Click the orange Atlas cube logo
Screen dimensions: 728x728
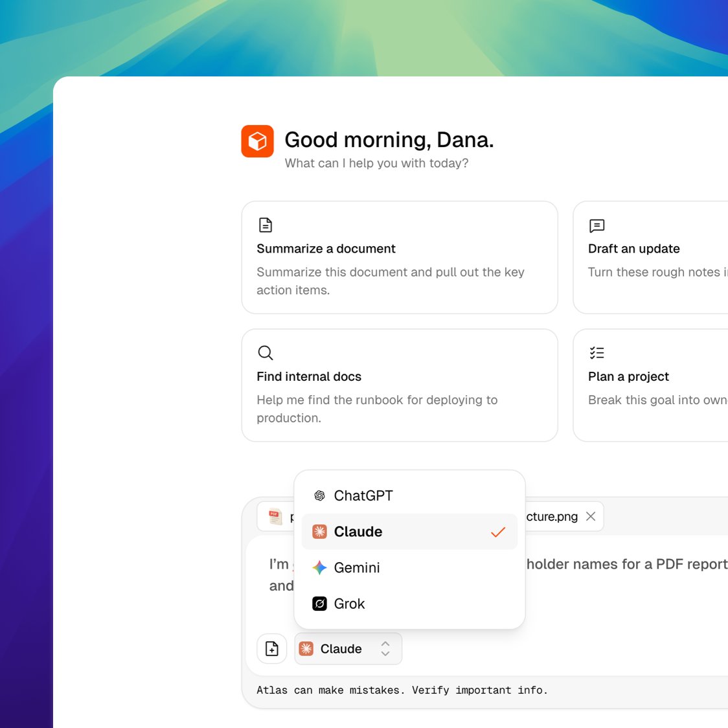[257, 141]
